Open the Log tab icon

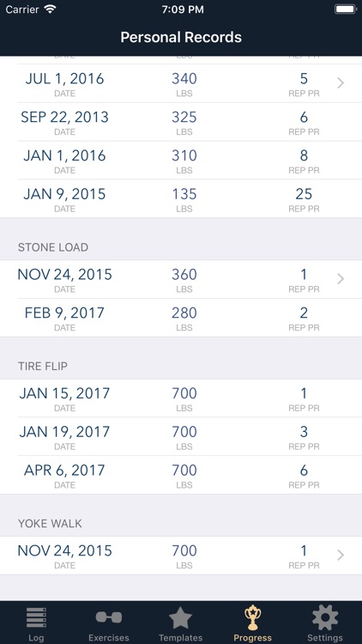click(36, 617)
